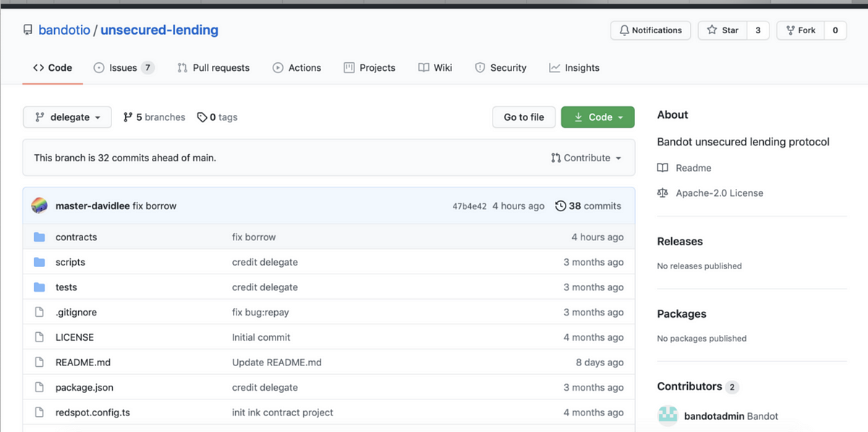View the 0 tags link
Viewport: 868px width, 432px height.
[217, 117]
